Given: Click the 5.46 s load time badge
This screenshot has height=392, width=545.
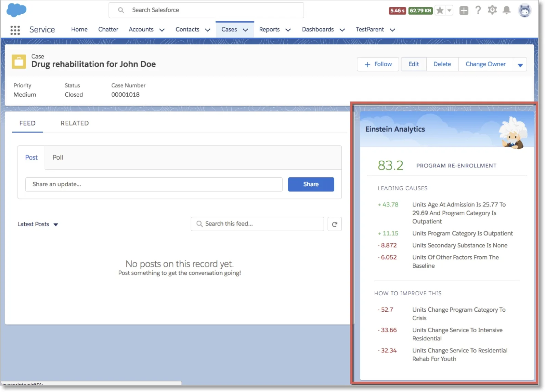Looking at the screenshot, I should (x=397, y=11).
